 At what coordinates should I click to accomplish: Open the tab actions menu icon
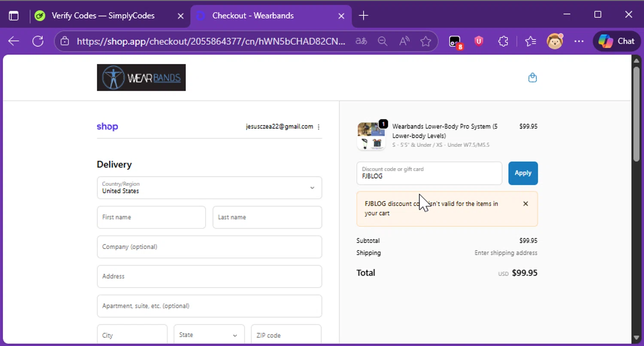14,16
